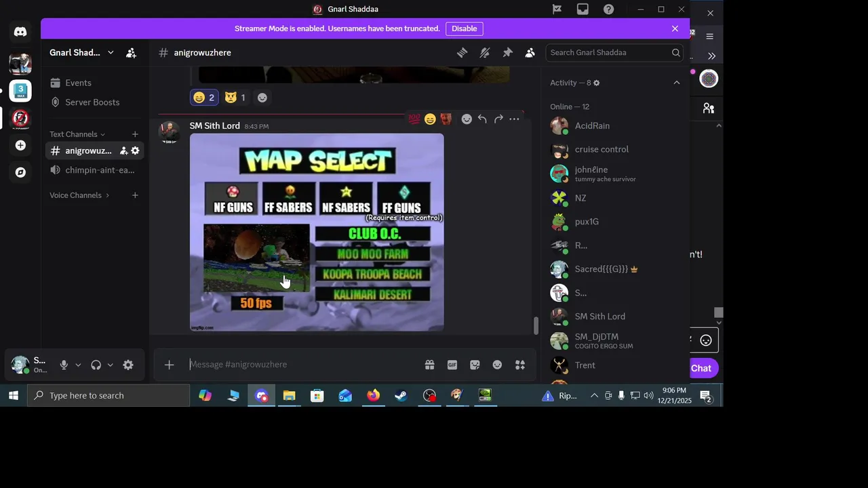This screenshot has width=868, height=488.
Task: Open the Map Select image attachment
Action: 317,232
